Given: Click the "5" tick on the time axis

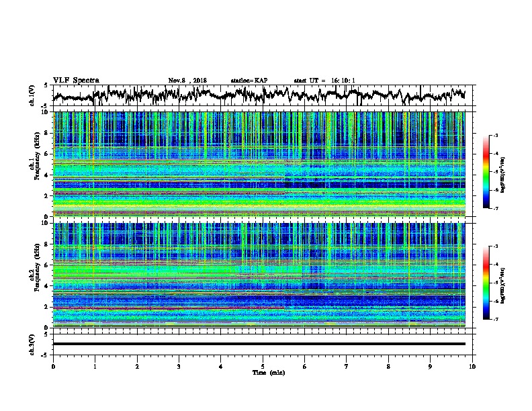Looking at the screenshot, I should (263, 367).
